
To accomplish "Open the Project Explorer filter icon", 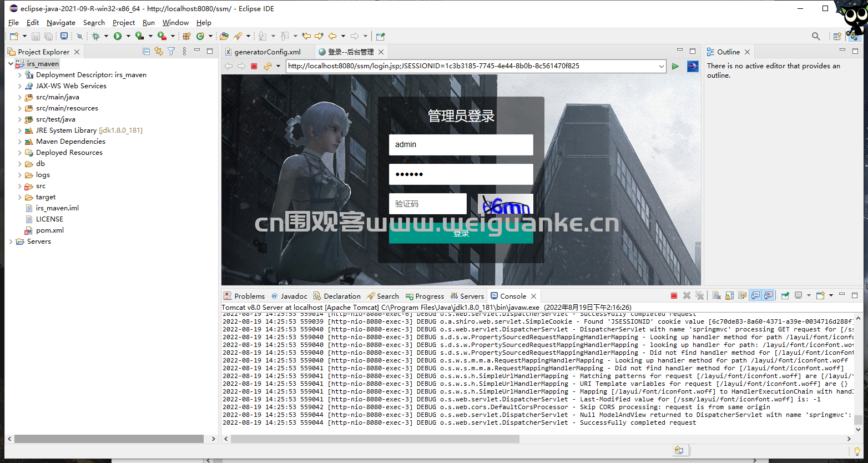I will click(171, 52).
